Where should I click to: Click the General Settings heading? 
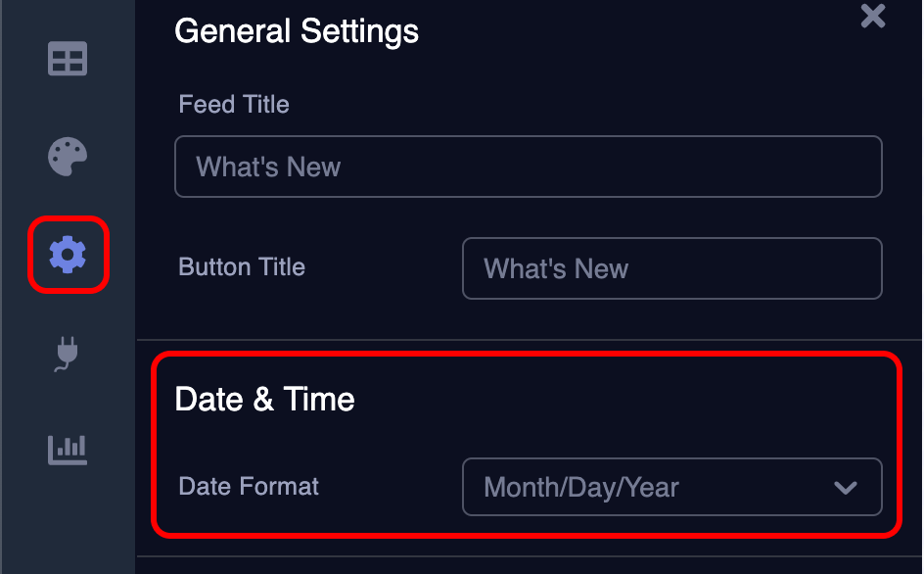pyautogui.click(x=297, y=31)
